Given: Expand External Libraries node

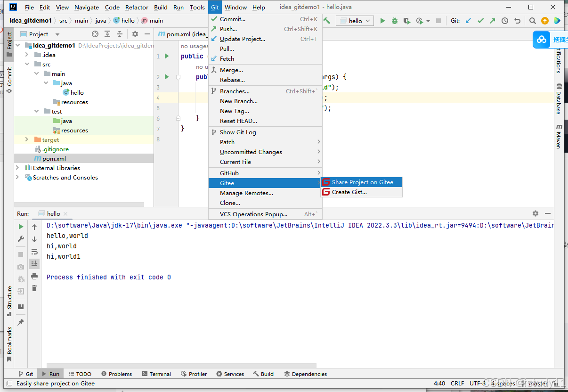Looking at the screenshot, I should [x=18, y=168].
